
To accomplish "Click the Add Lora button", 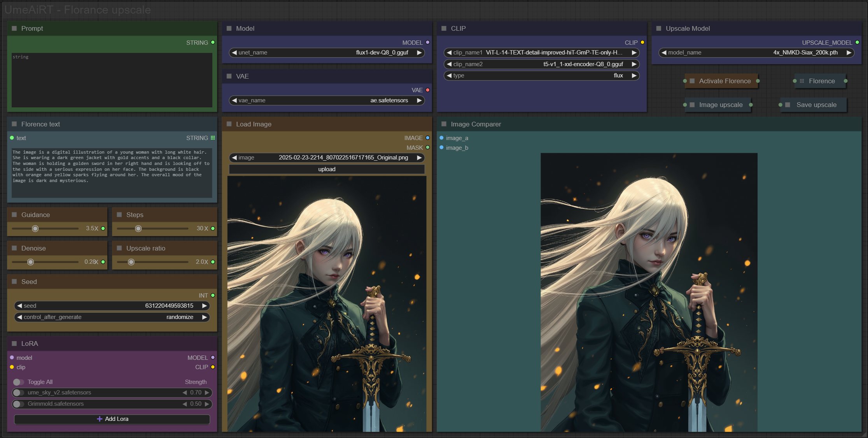I will [x=112, y=419].
